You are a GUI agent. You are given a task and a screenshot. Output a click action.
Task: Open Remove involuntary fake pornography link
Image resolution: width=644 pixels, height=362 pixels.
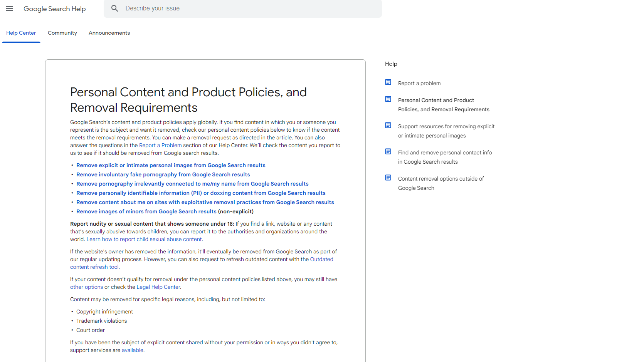[163, 174]
